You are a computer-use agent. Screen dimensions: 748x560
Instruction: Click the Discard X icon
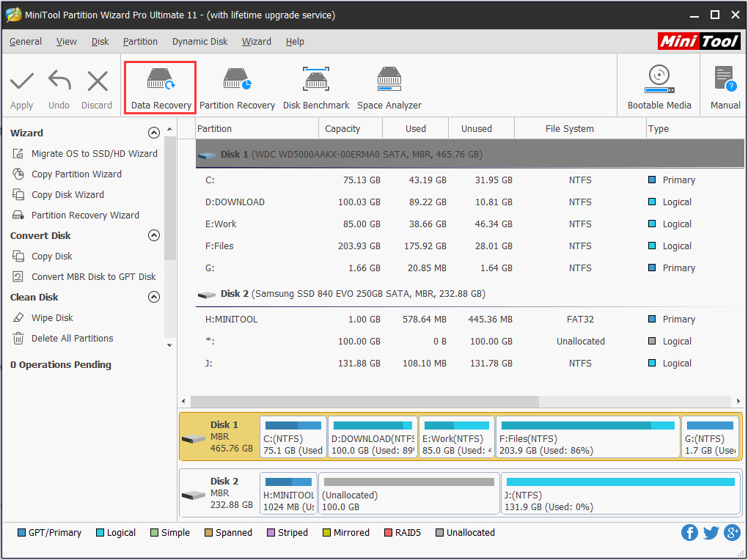coord(98,81)
